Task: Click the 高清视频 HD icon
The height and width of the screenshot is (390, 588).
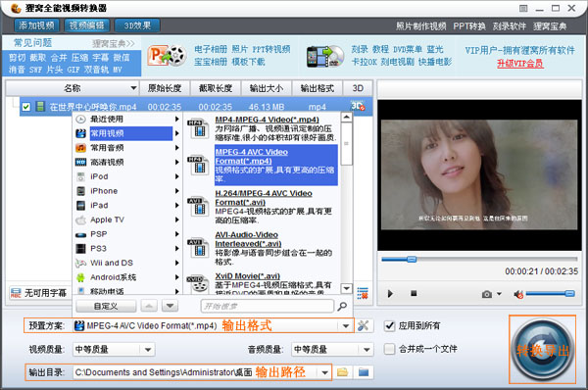Action: (80, 162)
